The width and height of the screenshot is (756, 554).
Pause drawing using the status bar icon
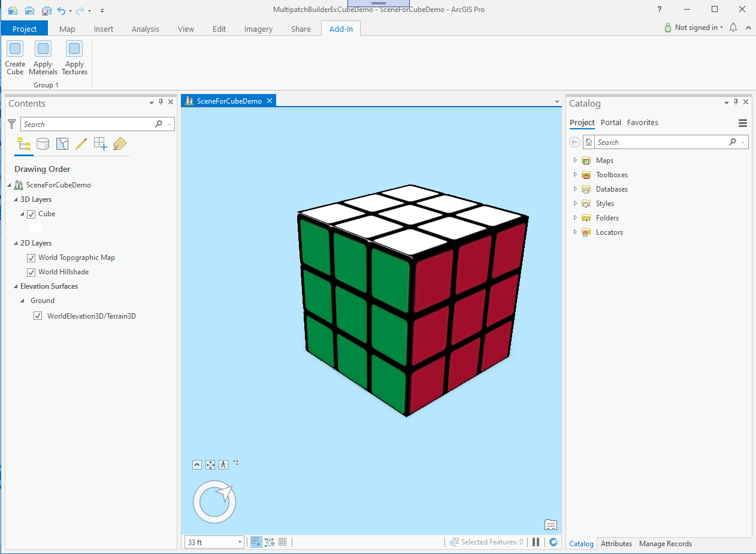pos(536,541)
